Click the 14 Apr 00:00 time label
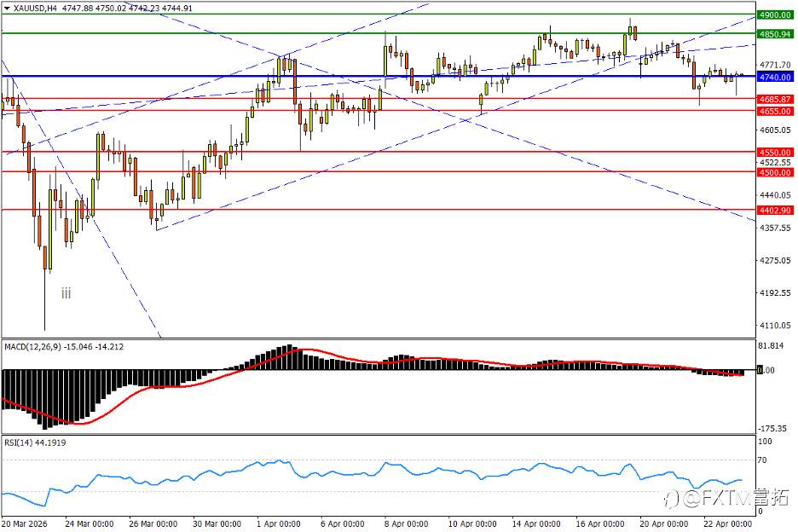The height and width of the screenshot is (532, 798). click(x=536, y=523)
